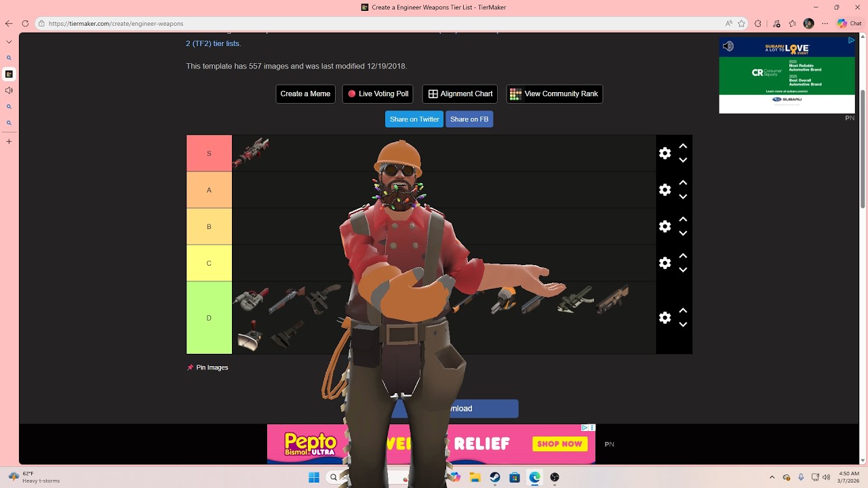Open the Live Voting Poll
The width and height of the screenshot is (868, 488).
(x=378, y=94)
